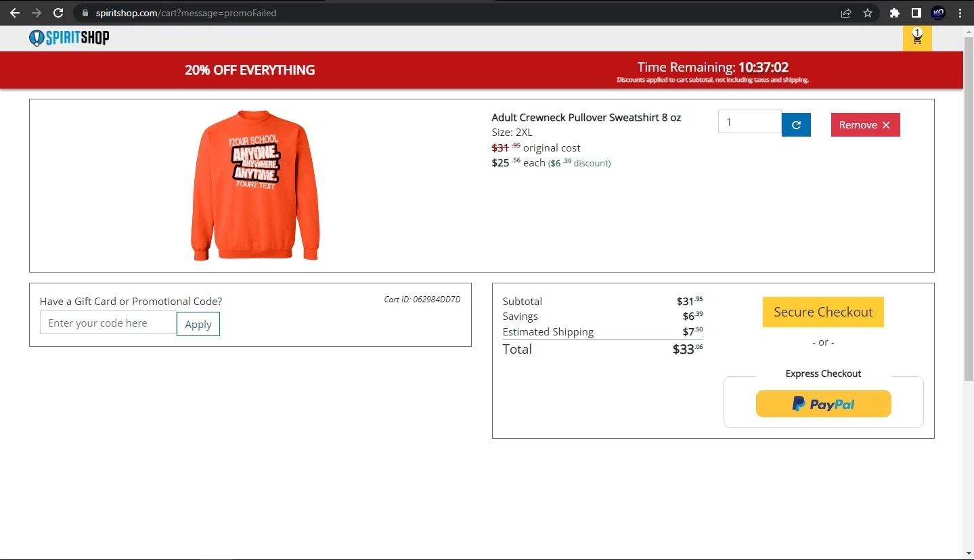Click the $31.95 original cost text

click(535, 147)
